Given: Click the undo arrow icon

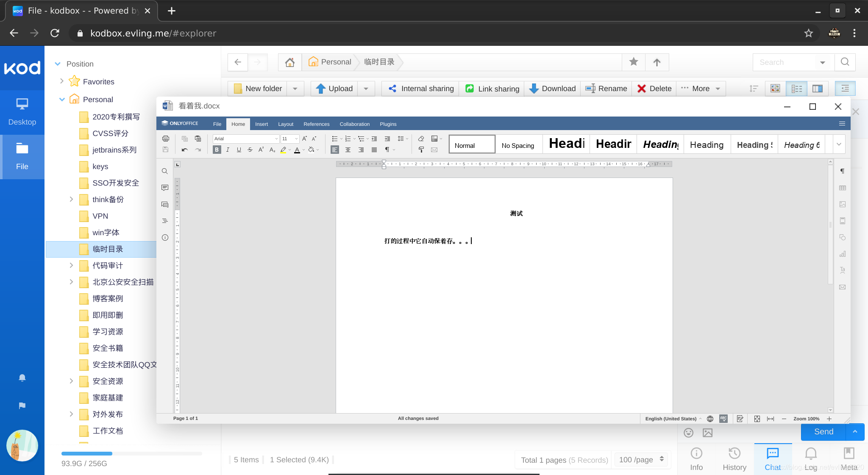Looking at the screenshot, I should tap(184, 150).
